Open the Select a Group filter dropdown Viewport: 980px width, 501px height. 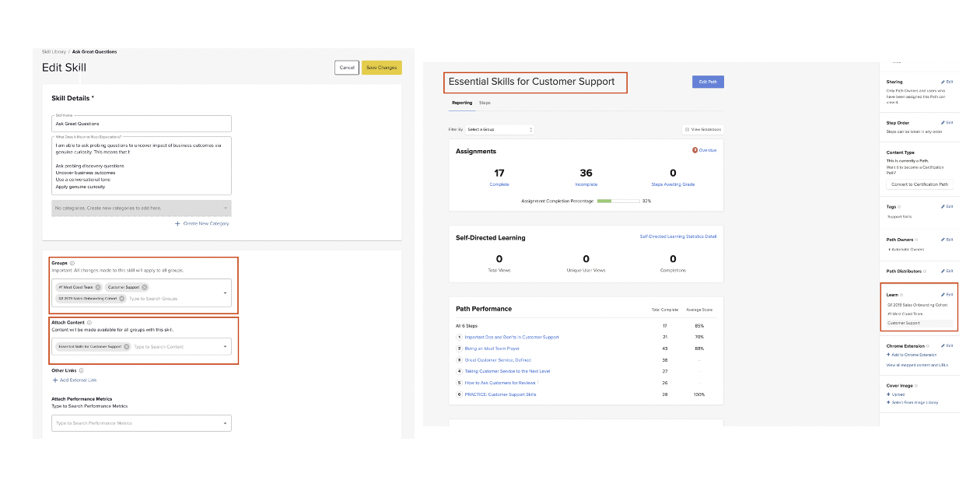[500, 129]
